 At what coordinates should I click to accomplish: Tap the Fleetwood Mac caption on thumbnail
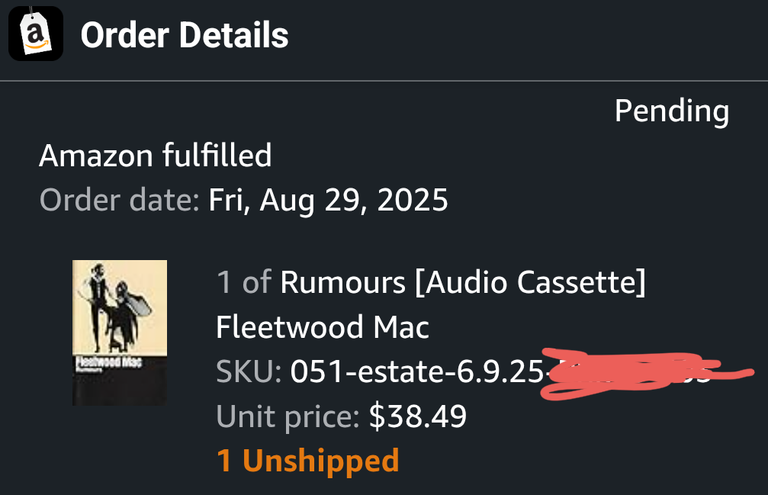point(108,362)
